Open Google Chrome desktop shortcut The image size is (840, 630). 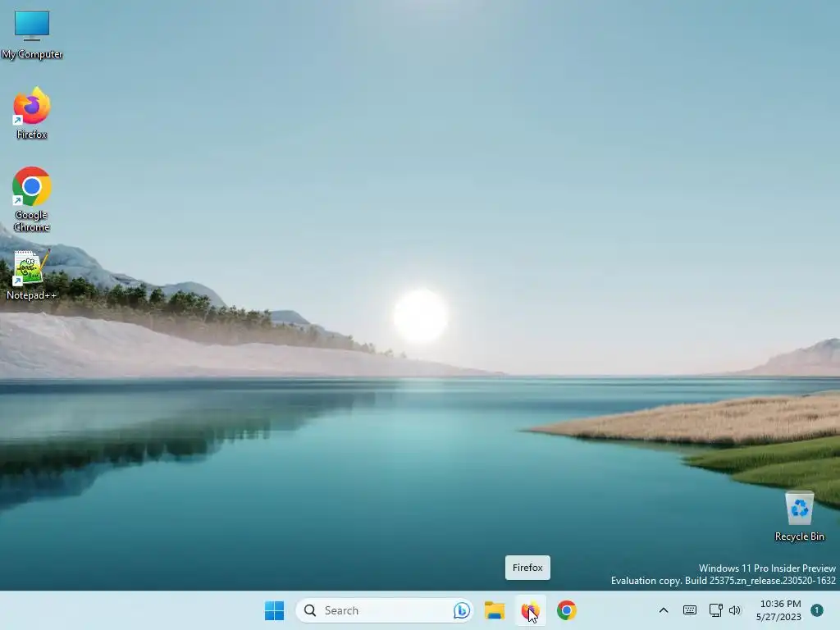(x=32, y=199)
